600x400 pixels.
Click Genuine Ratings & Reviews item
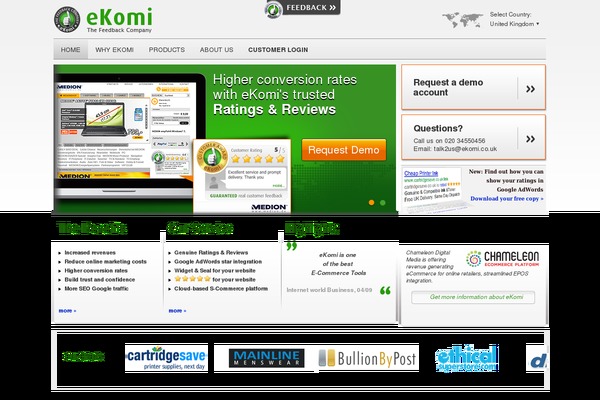211,253
